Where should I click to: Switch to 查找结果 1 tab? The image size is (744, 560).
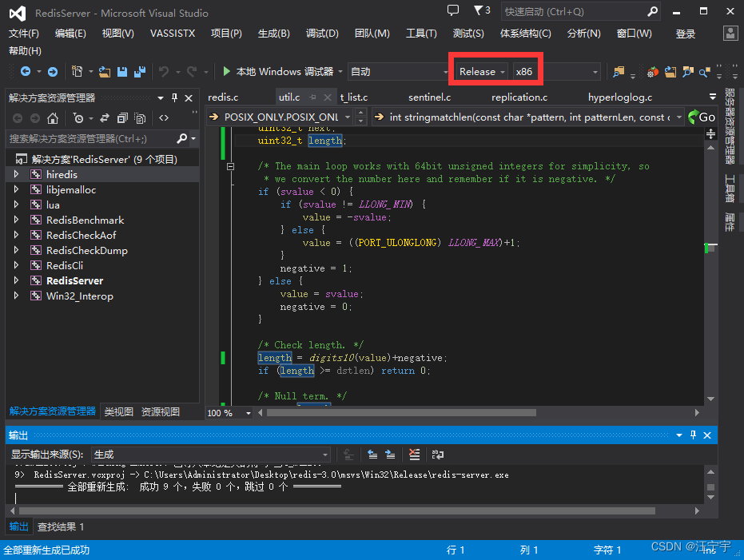click(x=61, y=526)
